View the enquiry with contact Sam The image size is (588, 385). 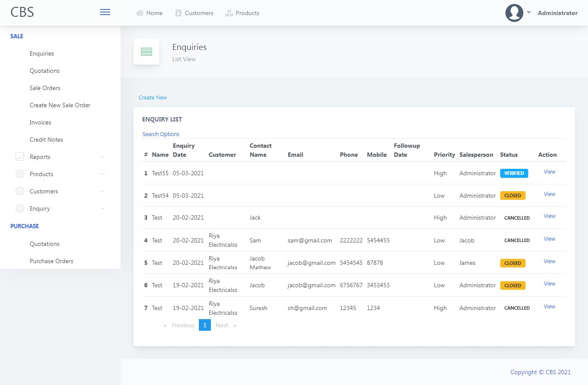(x=550, y=239)
